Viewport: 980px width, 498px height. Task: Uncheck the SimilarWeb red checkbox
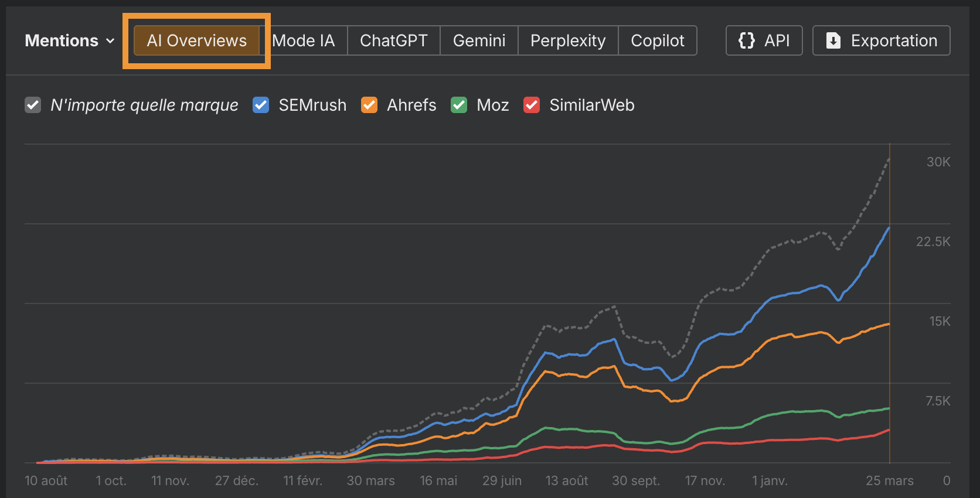[532, 105]
